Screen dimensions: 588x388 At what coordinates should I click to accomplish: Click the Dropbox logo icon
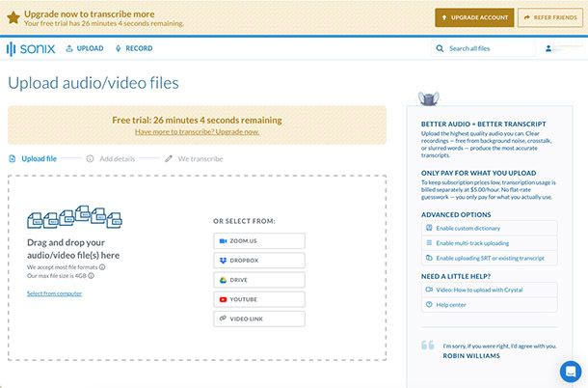click(223, 261)
